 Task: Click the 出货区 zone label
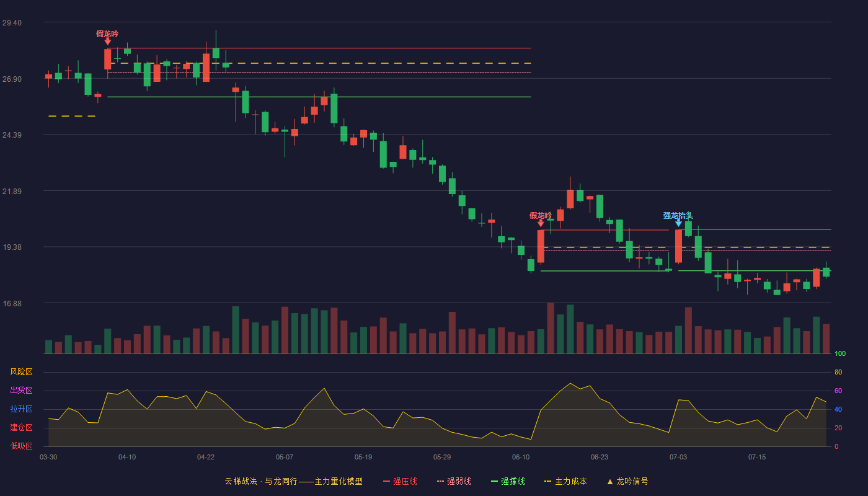click(21, 391)
